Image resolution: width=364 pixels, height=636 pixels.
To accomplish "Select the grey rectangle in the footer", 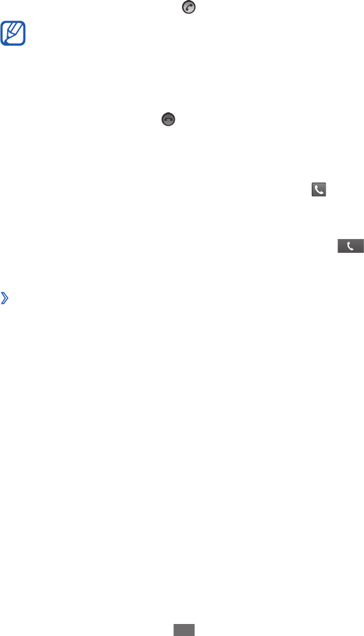I will (184, 630).
